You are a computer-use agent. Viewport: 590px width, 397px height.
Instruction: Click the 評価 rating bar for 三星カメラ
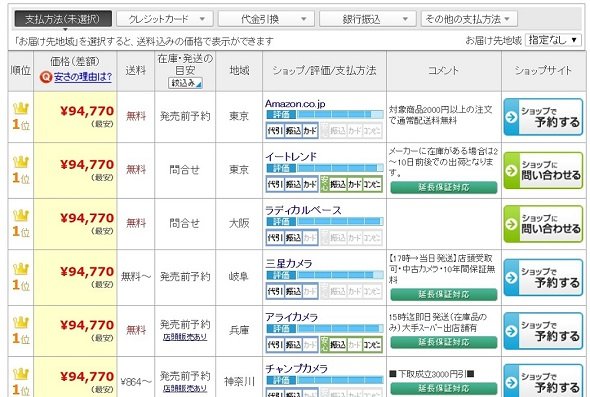(x=324, y=275)
